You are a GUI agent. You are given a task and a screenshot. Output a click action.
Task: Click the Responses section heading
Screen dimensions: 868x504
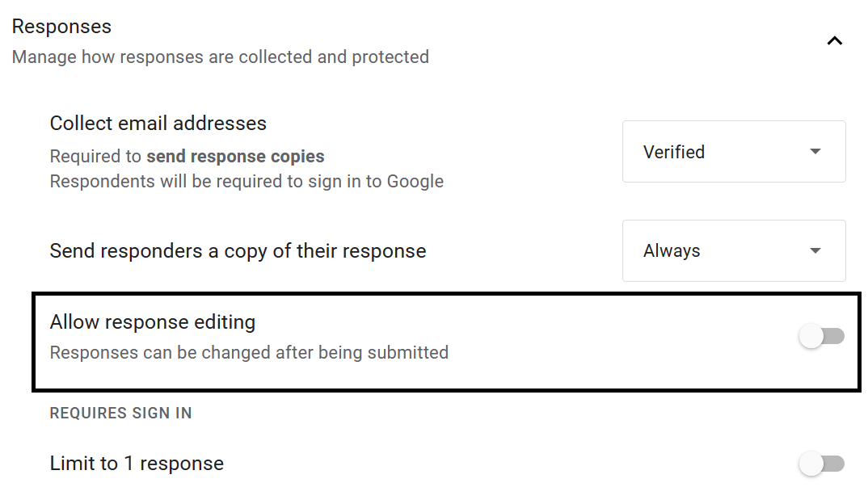pos(62,27)
